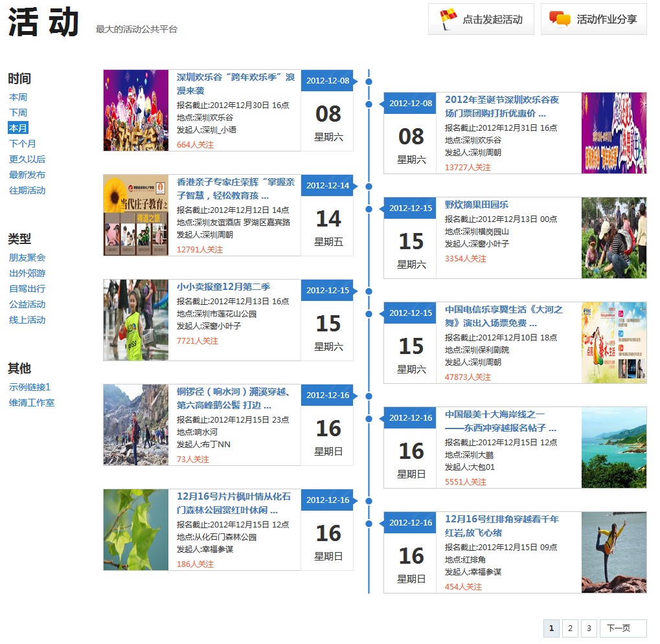Open 小小卖报童12月第二季 title
The height and width of the screenshot is (644, 660).
click(223, 287)
